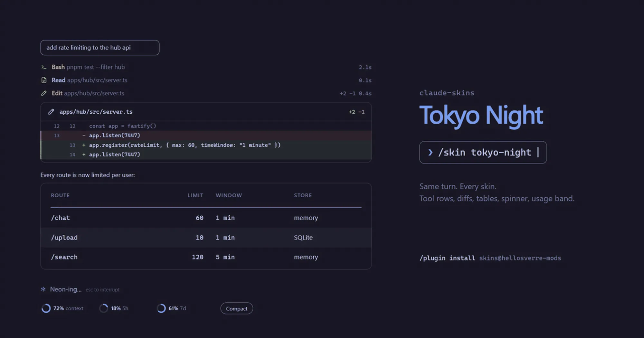The height and width of the screenshot is (338, 644).
Task: Select added line 14 app.listen(7447)
Action: 206,155
